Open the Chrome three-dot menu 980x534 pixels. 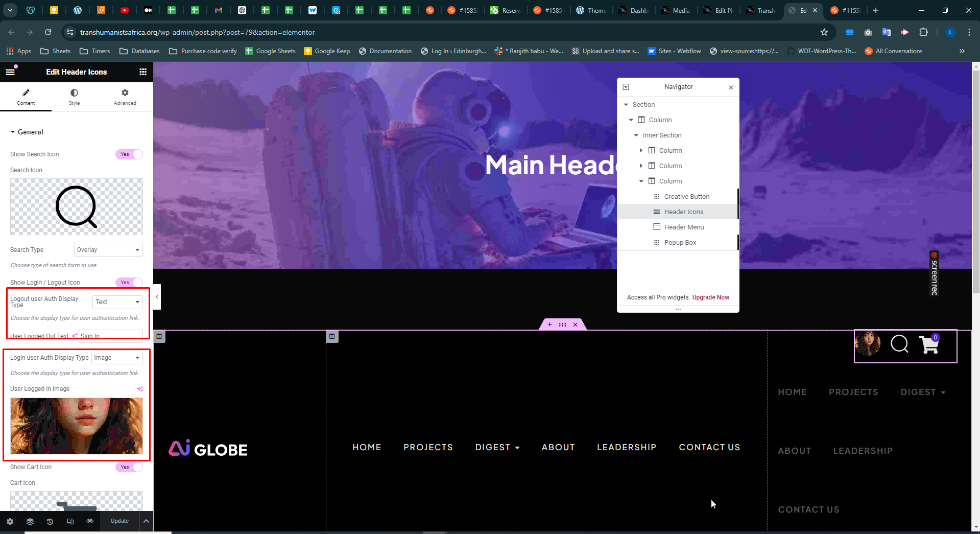[x=969, y=32]
